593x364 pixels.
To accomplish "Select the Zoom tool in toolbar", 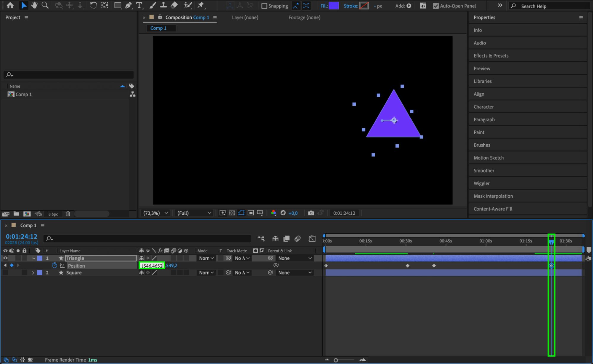I will [x=45, y=5].
